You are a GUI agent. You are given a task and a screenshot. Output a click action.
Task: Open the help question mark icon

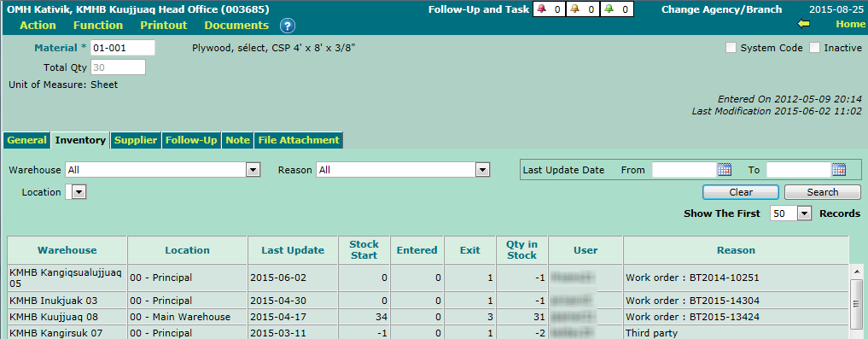click(288, 26)
